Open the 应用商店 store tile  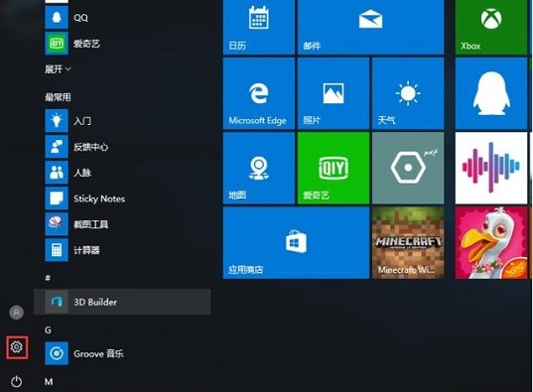click(296, 243)
